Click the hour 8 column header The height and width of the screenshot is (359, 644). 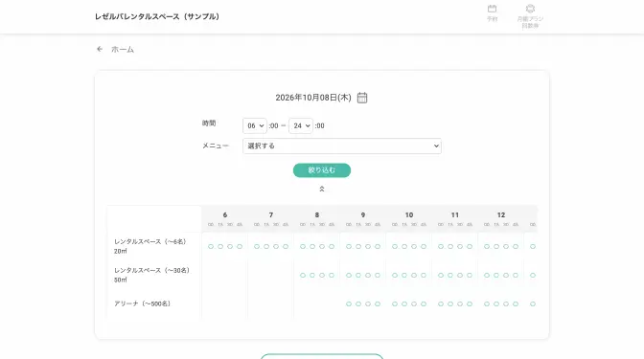[x=317, y=215]
